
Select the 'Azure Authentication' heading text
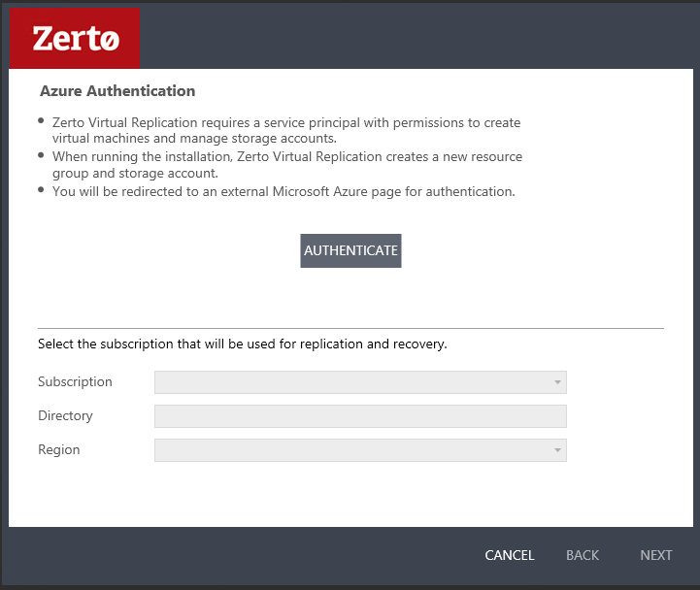coord(117,91)
